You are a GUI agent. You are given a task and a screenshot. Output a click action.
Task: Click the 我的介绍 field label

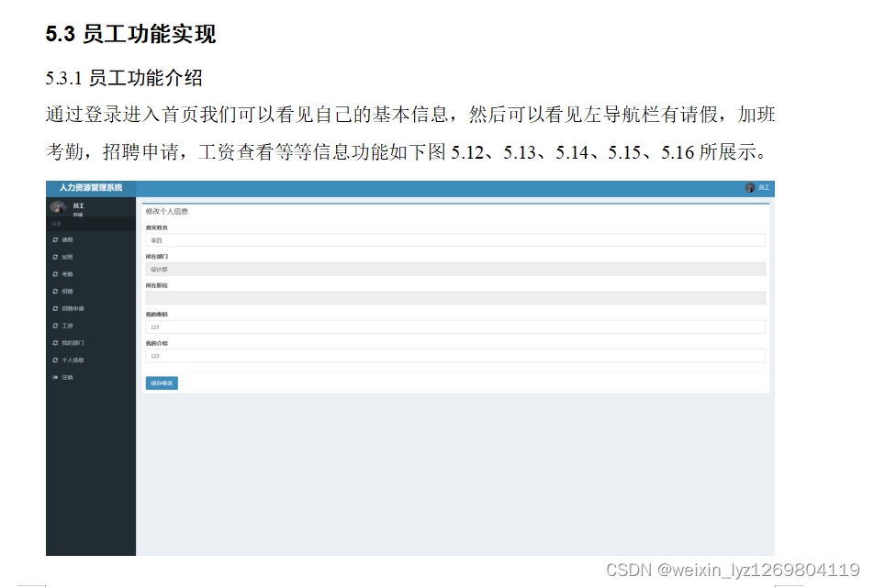click(x=157, y=344)
